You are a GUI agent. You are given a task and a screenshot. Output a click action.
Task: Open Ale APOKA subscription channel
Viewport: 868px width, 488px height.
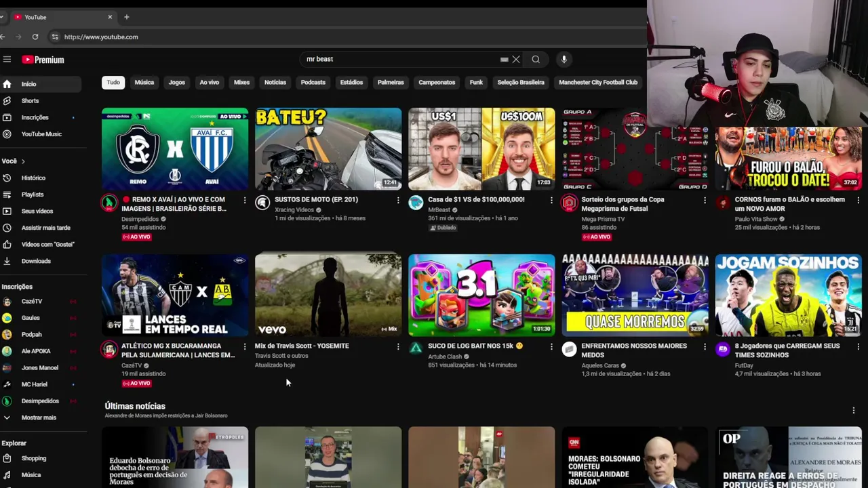coord(41,351)
